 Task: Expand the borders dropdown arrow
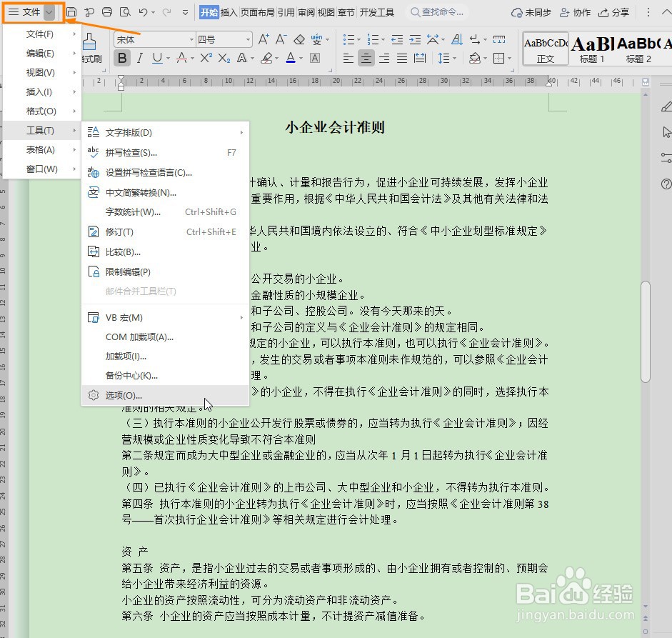coord(509,59)
